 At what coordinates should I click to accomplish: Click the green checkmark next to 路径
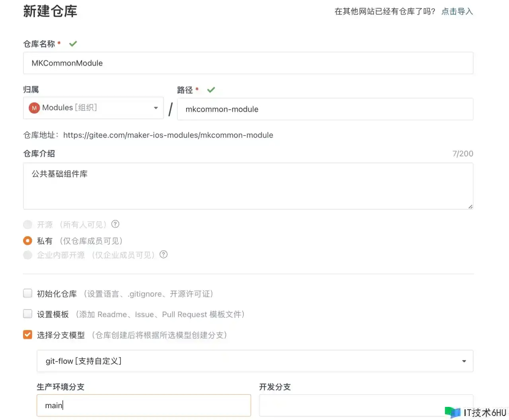pyautogui.click(x=211, y=90)
